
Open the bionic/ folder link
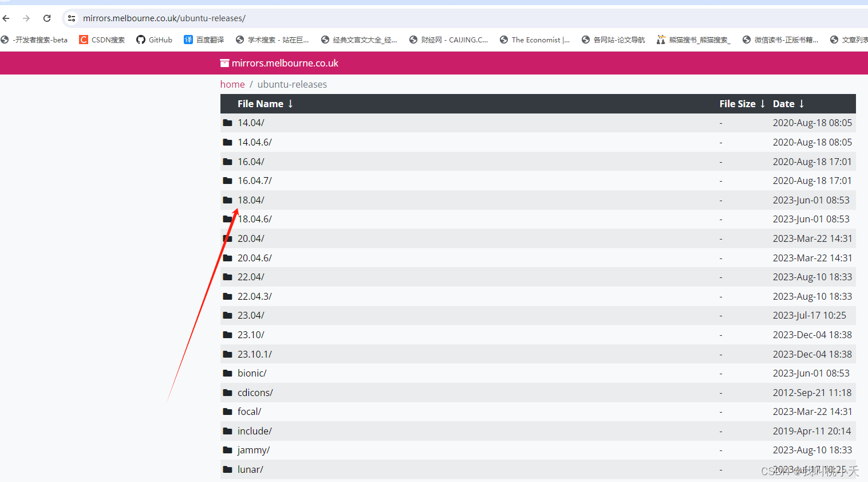(x=252, y=373)
